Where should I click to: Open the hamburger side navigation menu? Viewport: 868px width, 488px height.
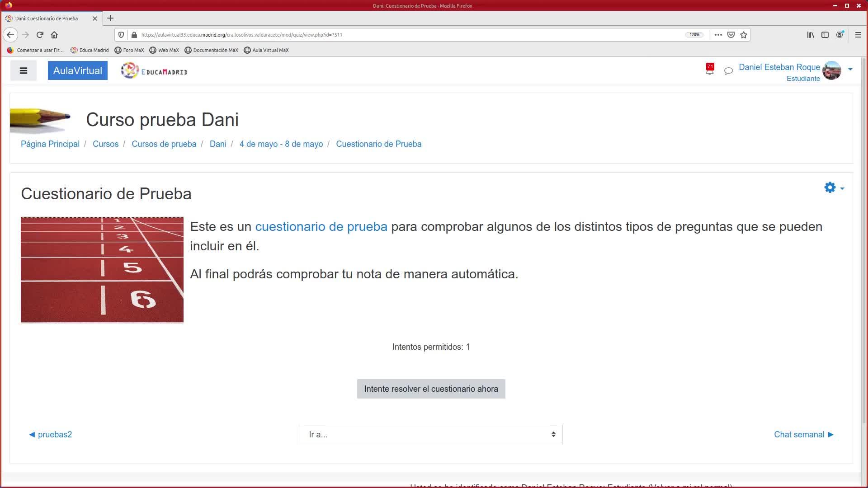point(24,71)
